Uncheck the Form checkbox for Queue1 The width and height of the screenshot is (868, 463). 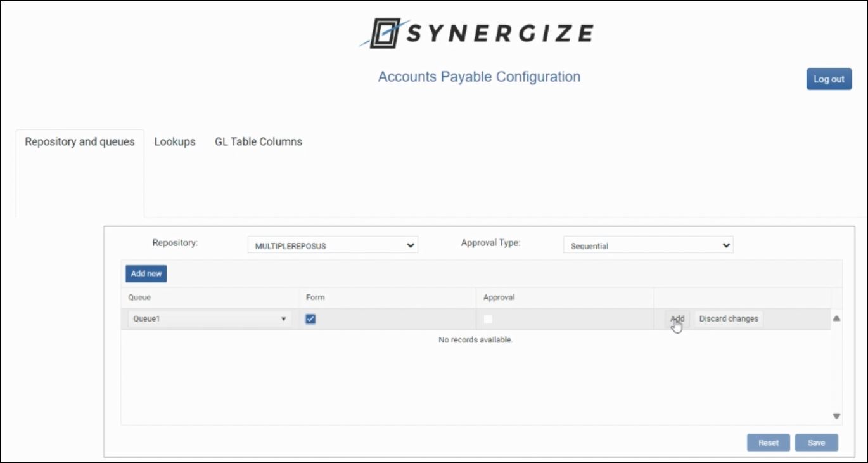(x=310, y=319)
